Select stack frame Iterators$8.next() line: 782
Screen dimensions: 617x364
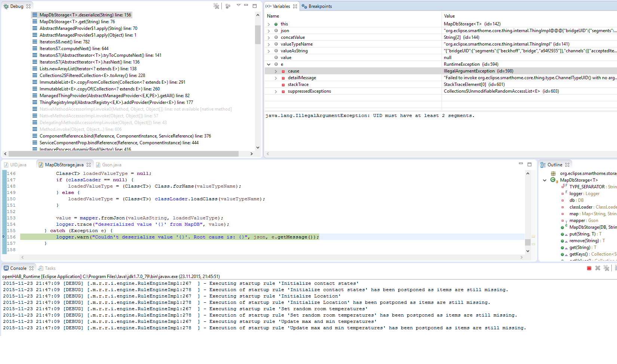pos(65,42)
